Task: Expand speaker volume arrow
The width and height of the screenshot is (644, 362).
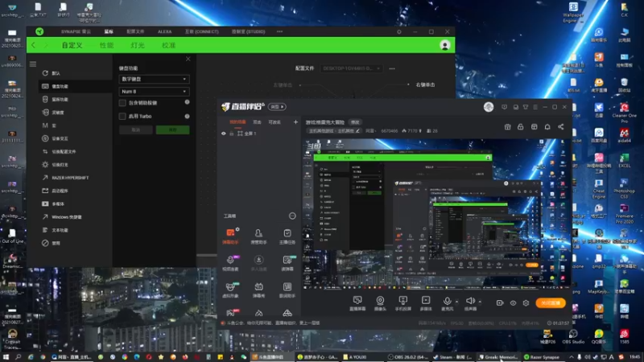Action: coord(480,302)
